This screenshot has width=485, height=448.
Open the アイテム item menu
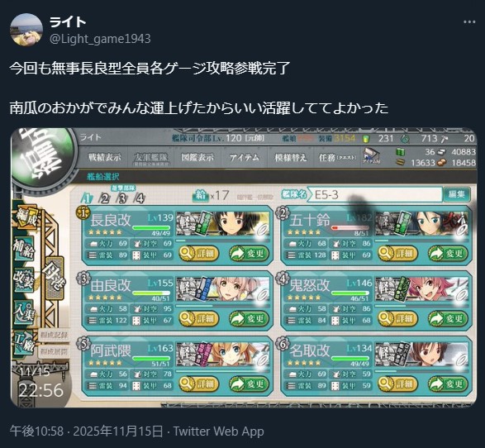click(x=244, y=158)
